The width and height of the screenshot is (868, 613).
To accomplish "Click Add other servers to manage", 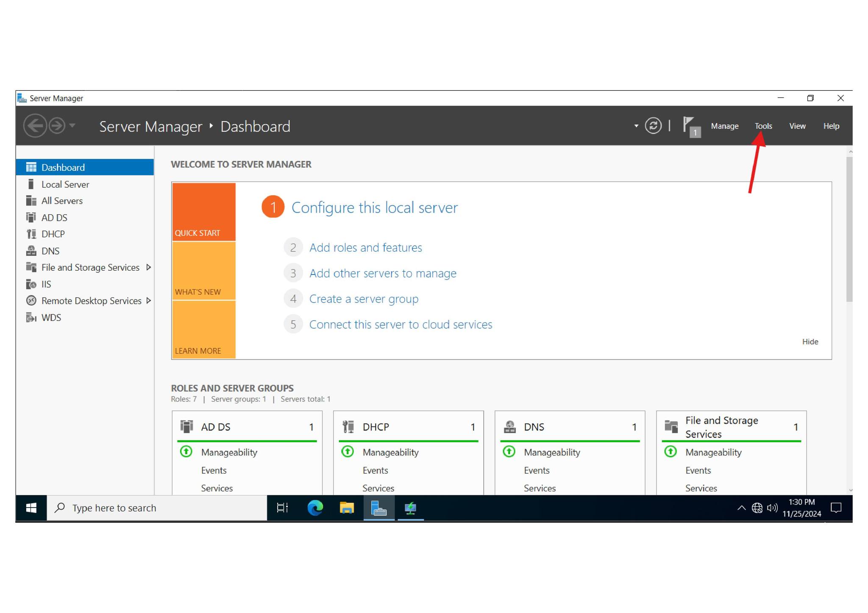I will [383, 273].
